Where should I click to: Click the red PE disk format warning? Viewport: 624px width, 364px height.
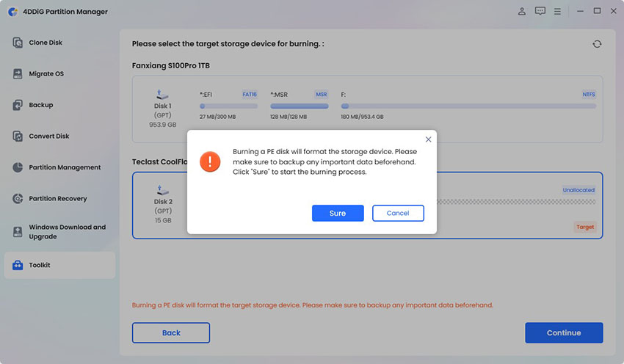[x=313, y=305]
